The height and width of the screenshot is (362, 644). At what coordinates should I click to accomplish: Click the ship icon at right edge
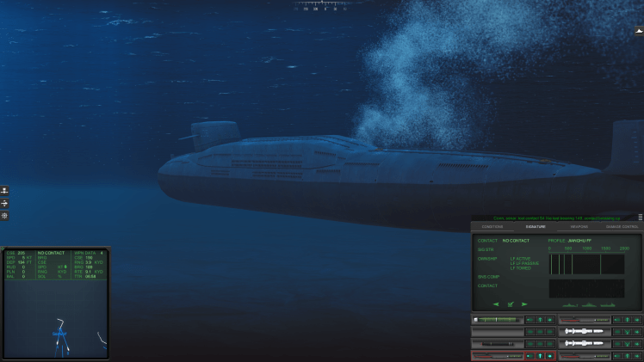pos(639,30)
